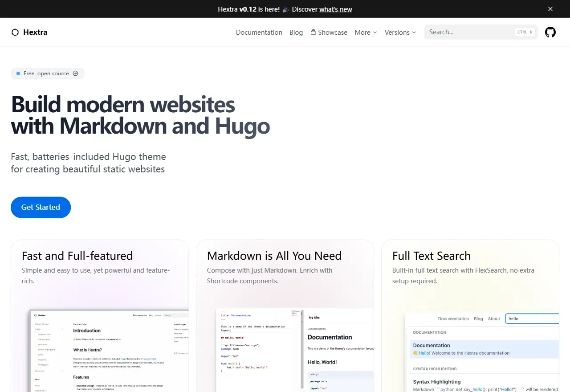Image resolution: width=570 pixels, height=392 pixels.
Task: Click the Build modern websites headline
Action: [140, 115]
